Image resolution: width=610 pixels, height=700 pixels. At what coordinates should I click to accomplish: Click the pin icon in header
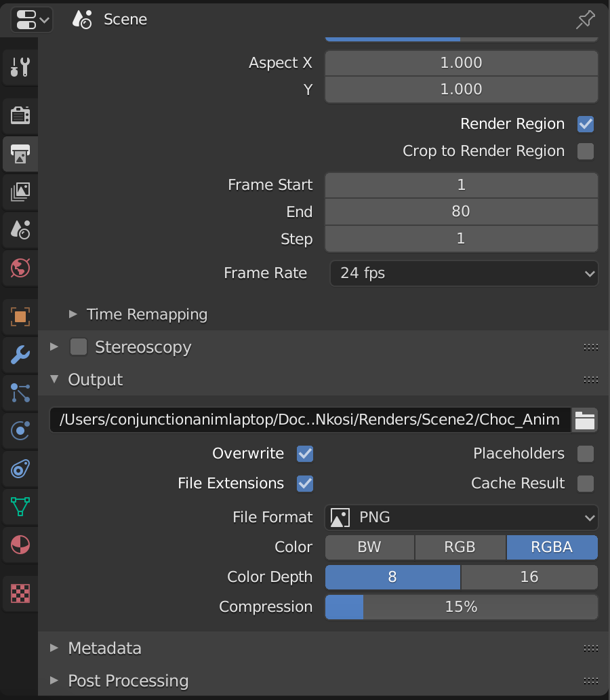pos(585,20)
